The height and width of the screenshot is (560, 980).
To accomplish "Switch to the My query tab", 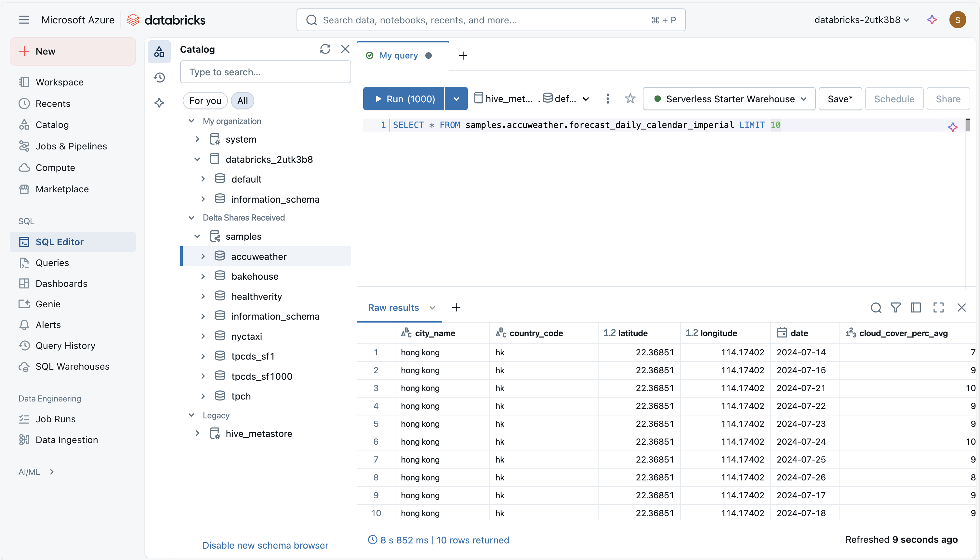I will (398, 56).
